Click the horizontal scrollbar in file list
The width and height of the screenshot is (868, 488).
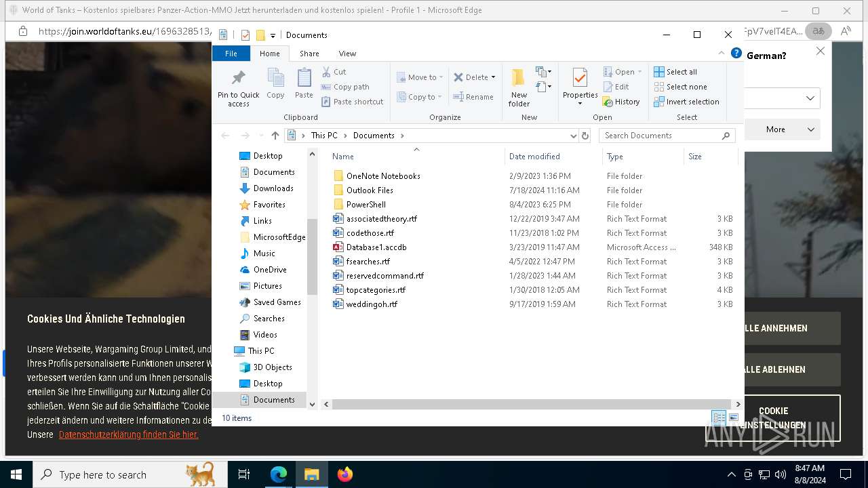tap(531, 404)
